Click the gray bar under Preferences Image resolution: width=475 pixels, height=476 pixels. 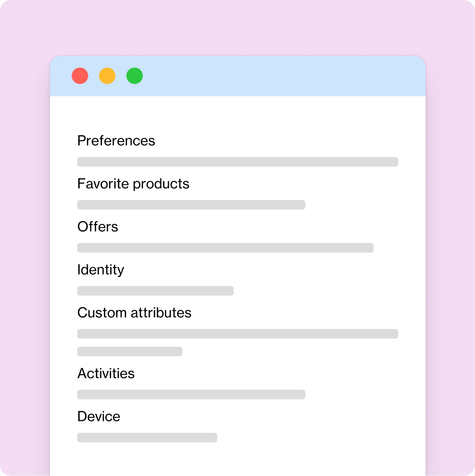[238, 162]
